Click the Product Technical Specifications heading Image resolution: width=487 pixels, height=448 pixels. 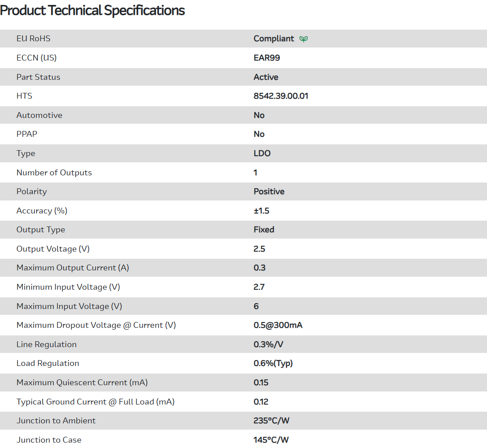tap(92, 10)
